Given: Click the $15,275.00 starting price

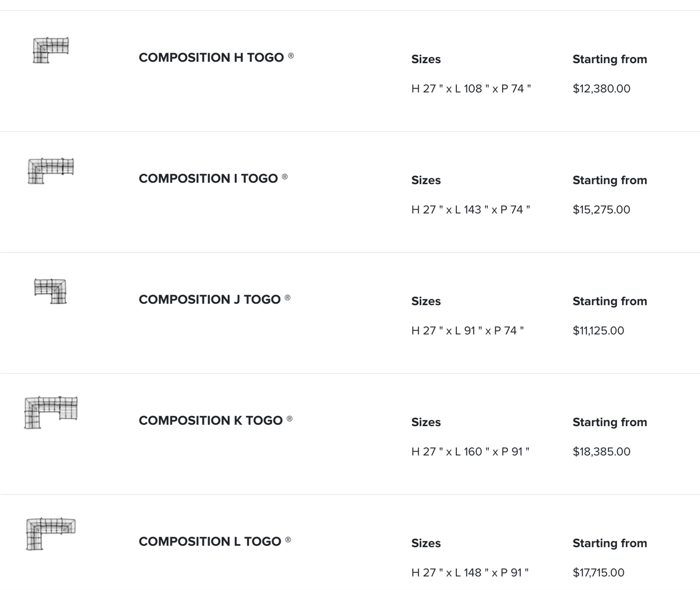Looking at the screenshot, I should pos(601,210).
